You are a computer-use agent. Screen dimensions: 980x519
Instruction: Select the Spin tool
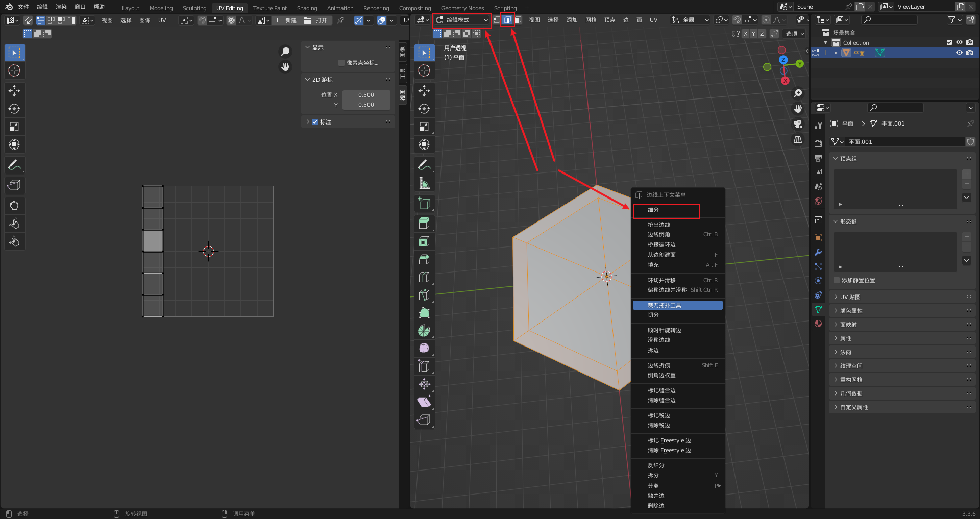424,331
